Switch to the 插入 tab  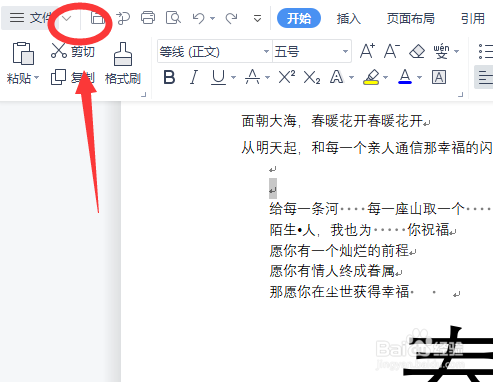(348, 19)
